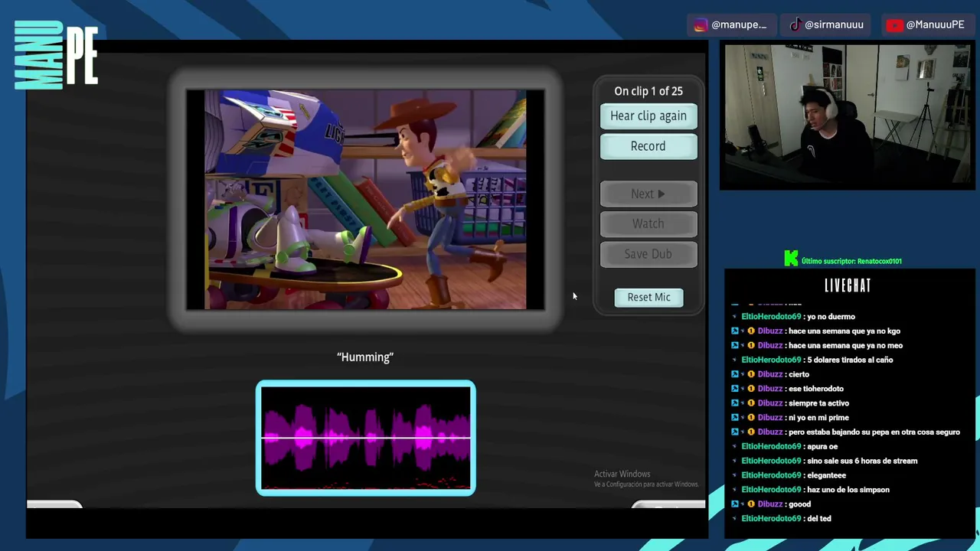This screenshot has width=980, height=551.
Task: Click the blue badge on Dibuzz's 'goood' message
Action: [735, 504]
